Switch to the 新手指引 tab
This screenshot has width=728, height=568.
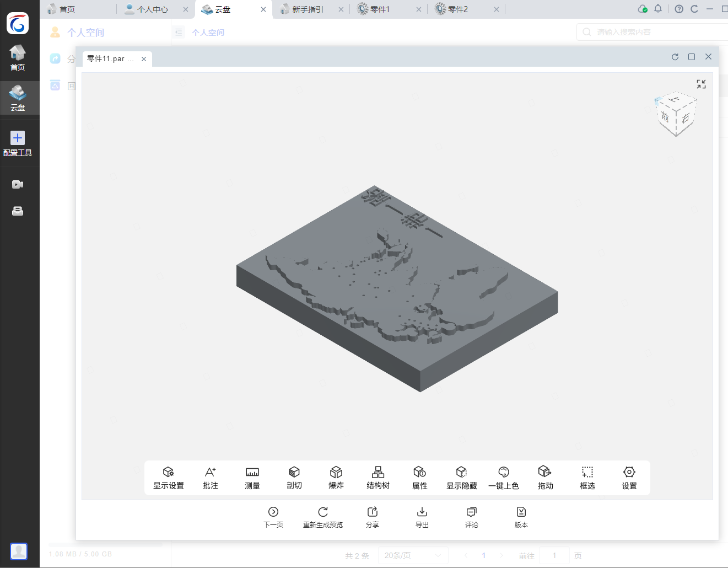pos(308,9)
